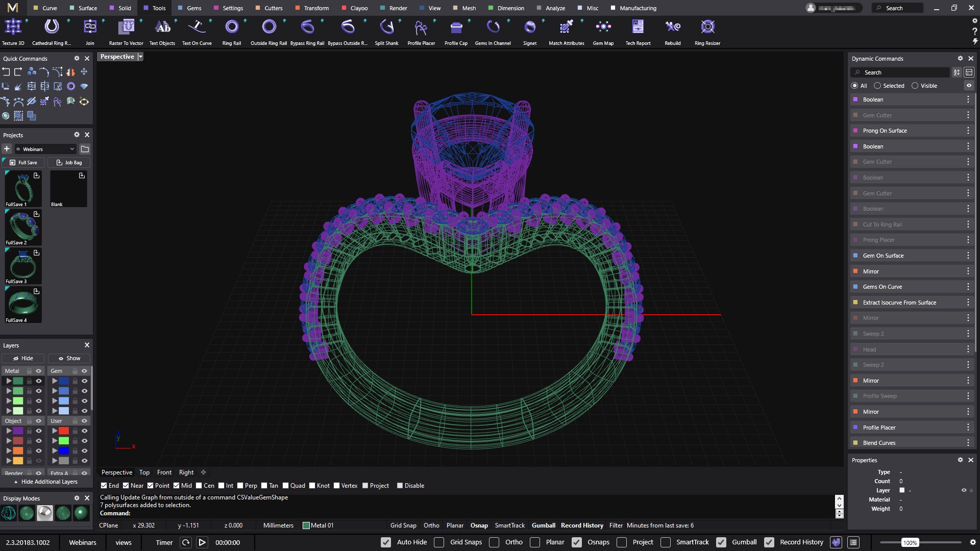Click the Full Save button
Screen dimensions: 980x551
point(23,162)
